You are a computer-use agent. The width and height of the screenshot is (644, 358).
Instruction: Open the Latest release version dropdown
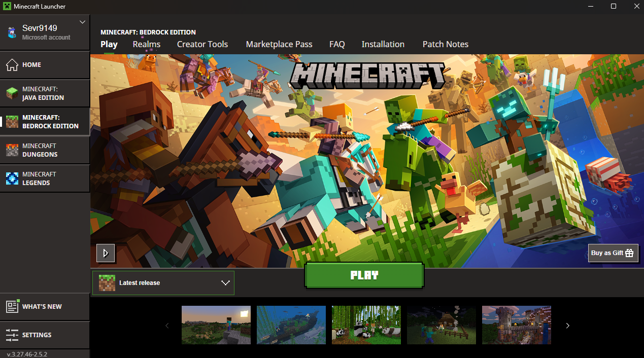pyautogui.click(x=163, y=283)
